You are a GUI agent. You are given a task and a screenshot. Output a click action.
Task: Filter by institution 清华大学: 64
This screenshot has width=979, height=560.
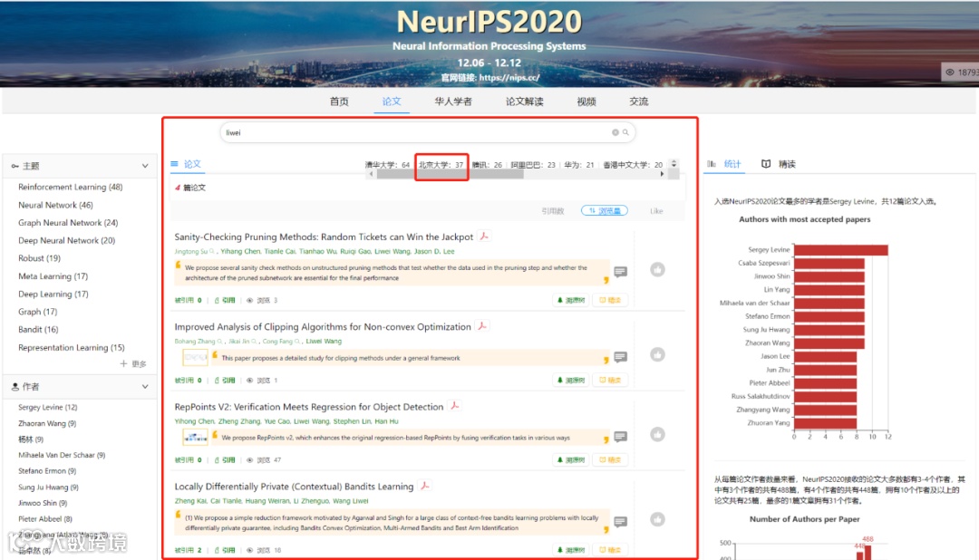tap(387, 165)
